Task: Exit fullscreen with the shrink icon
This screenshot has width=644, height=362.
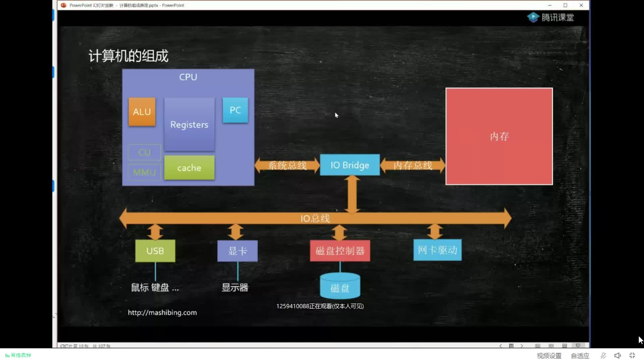Action: [x=632, y=356]
